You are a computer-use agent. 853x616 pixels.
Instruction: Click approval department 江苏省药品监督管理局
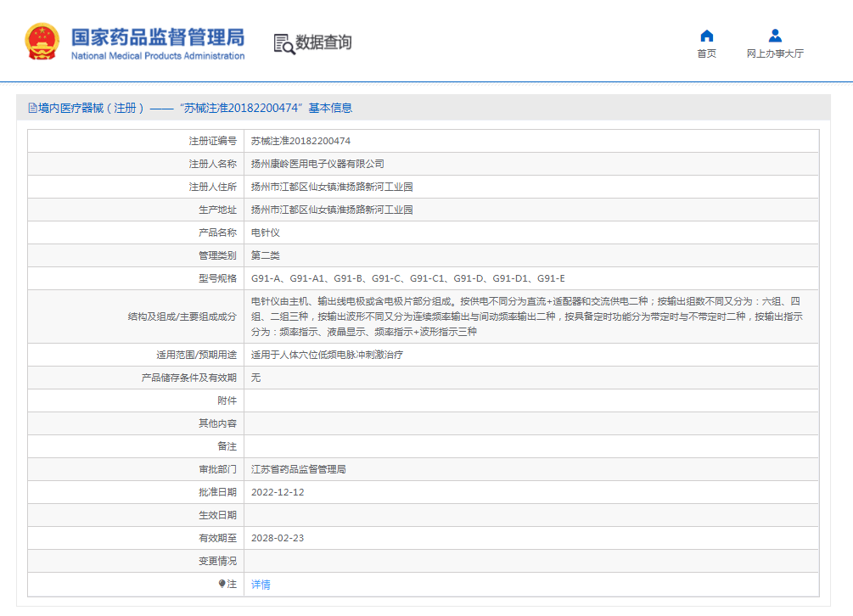click(x=298, y=469)
